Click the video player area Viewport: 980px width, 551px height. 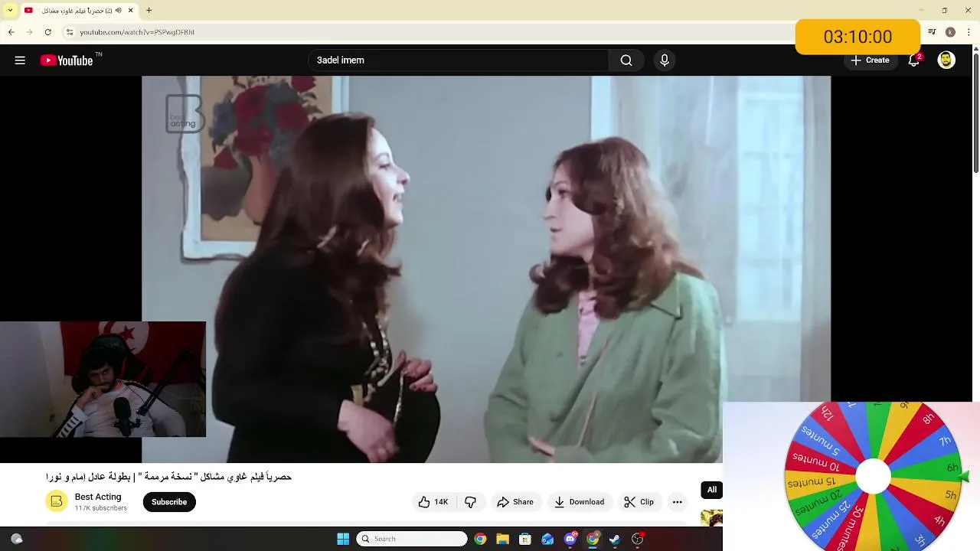click(486, 269)
